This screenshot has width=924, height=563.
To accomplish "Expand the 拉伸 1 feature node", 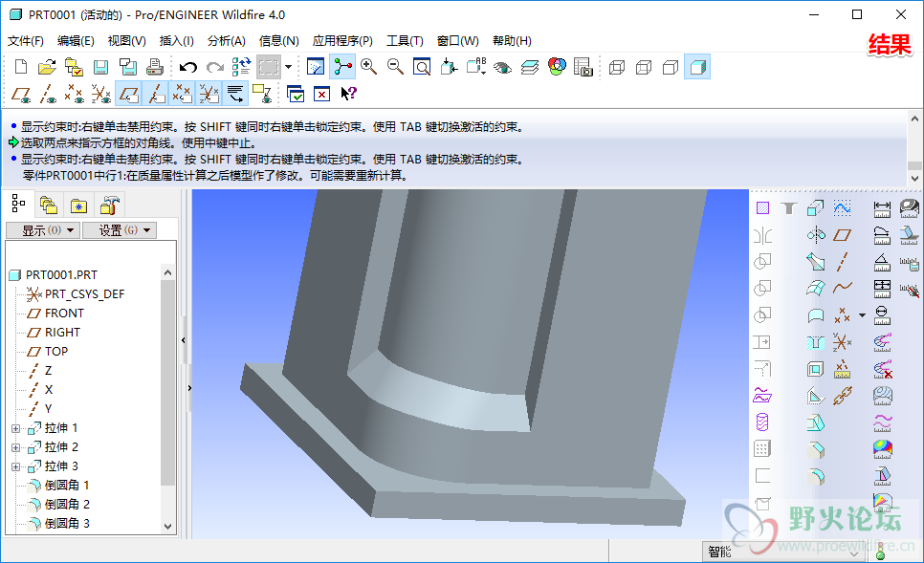I will pyautogui.click(x=16, y=429).
